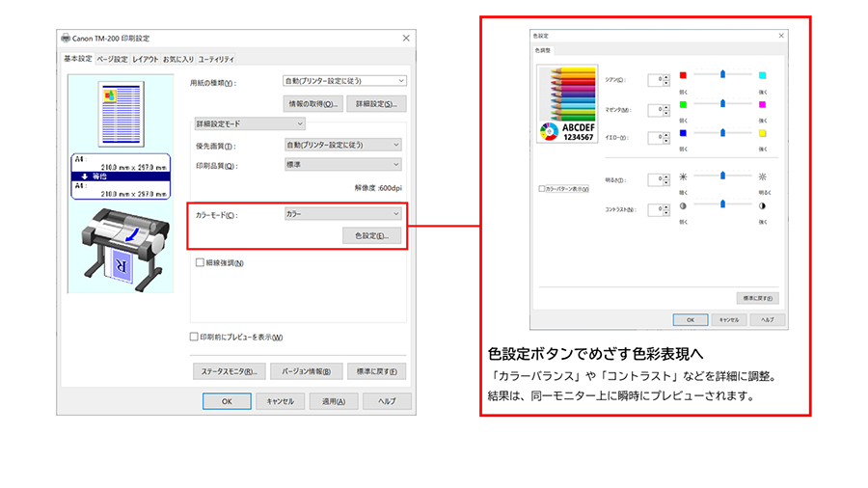Click the yellow swatch on the yellow row
Image resolution: width=868 pixels, height=488 pixels.
pos(762,133)
